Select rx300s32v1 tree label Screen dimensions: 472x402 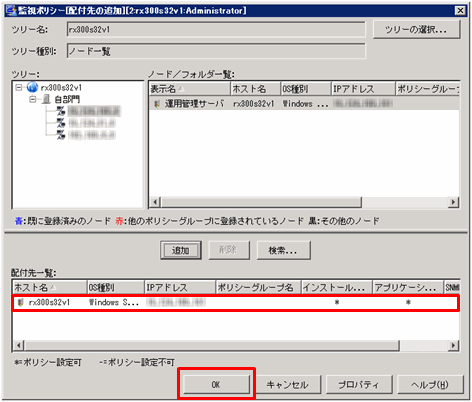pyautogui.click(x=61, y=88)
